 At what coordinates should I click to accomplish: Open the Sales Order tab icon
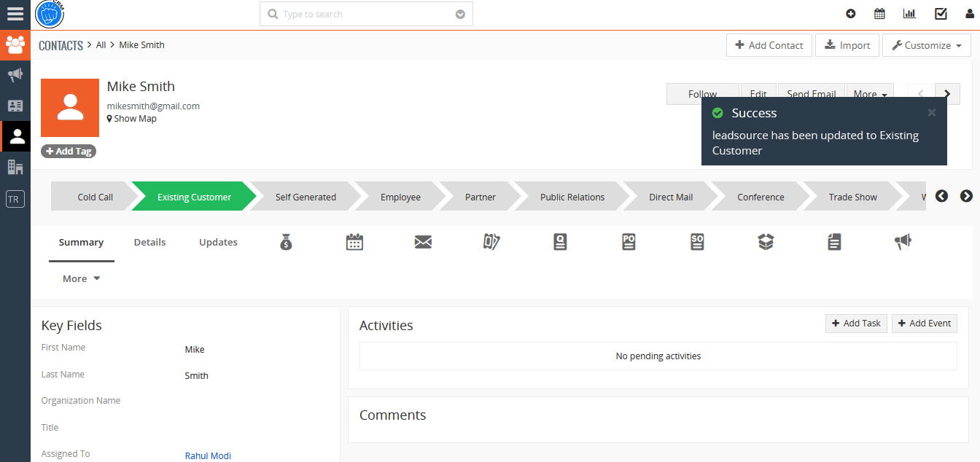pos(697,243)
